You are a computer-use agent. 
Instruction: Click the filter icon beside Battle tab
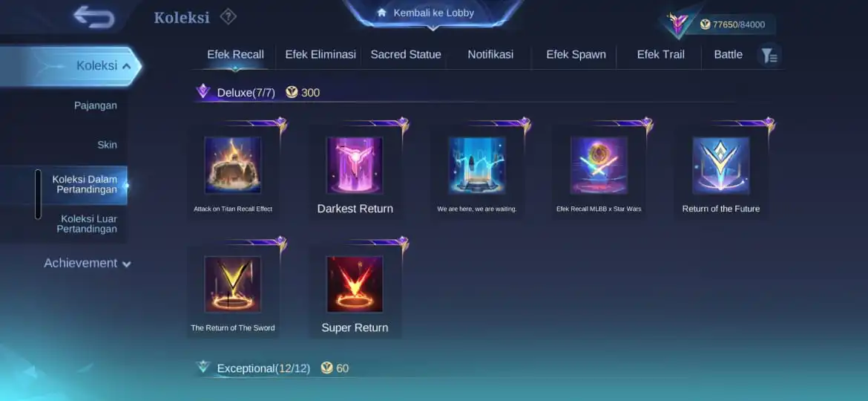pyautogui.click(x=769, y=56)
